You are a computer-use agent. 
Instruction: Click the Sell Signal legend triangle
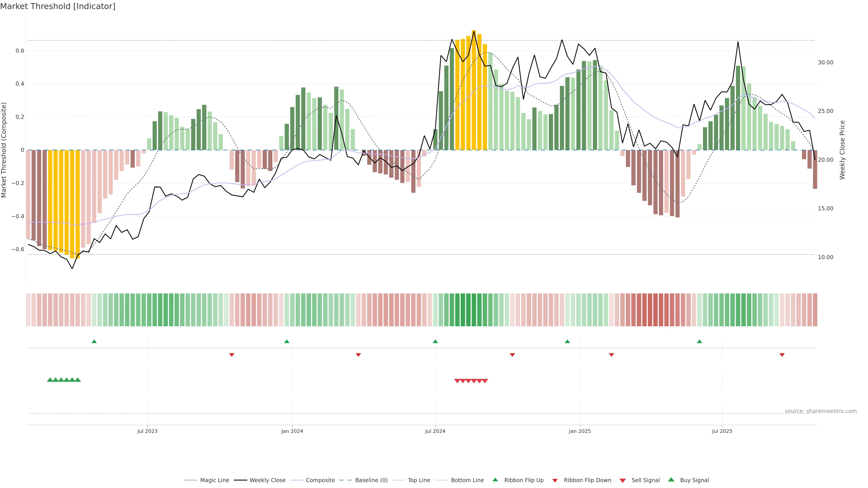(622, 481)
